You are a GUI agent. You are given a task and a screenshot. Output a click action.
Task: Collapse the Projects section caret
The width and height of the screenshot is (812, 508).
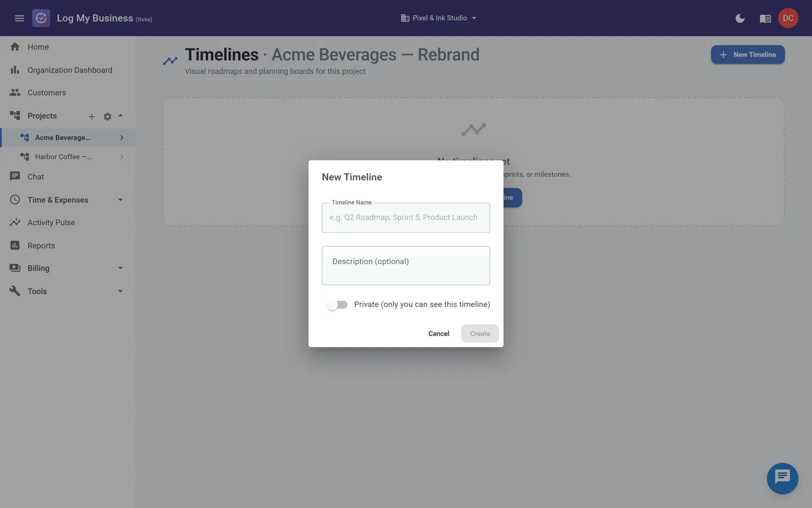[120, 116]
